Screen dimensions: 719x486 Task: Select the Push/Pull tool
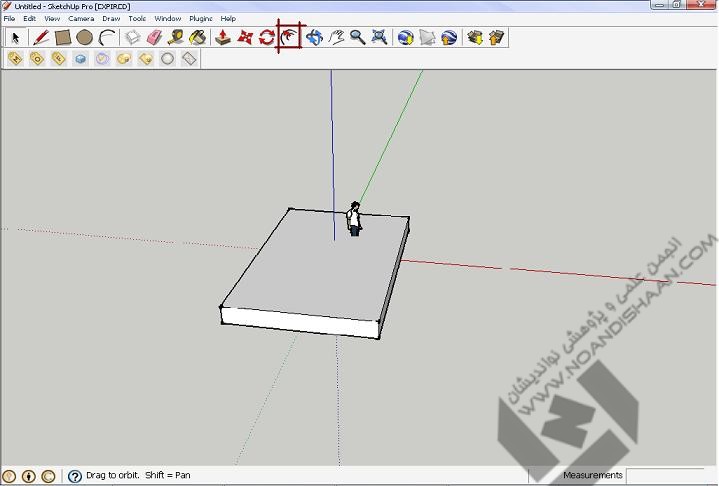[x=224, y=38]
